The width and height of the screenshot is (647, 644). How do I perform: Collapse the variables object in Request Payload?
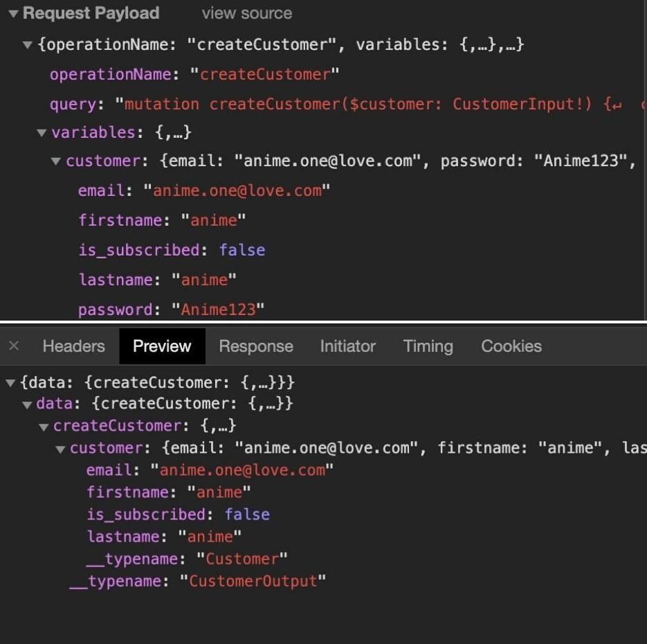42,132
